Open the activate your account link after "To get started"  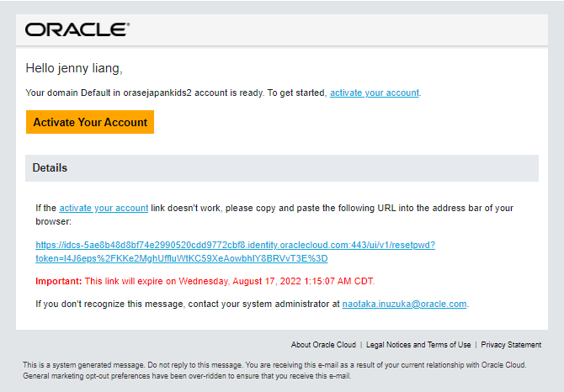(374, 93)
